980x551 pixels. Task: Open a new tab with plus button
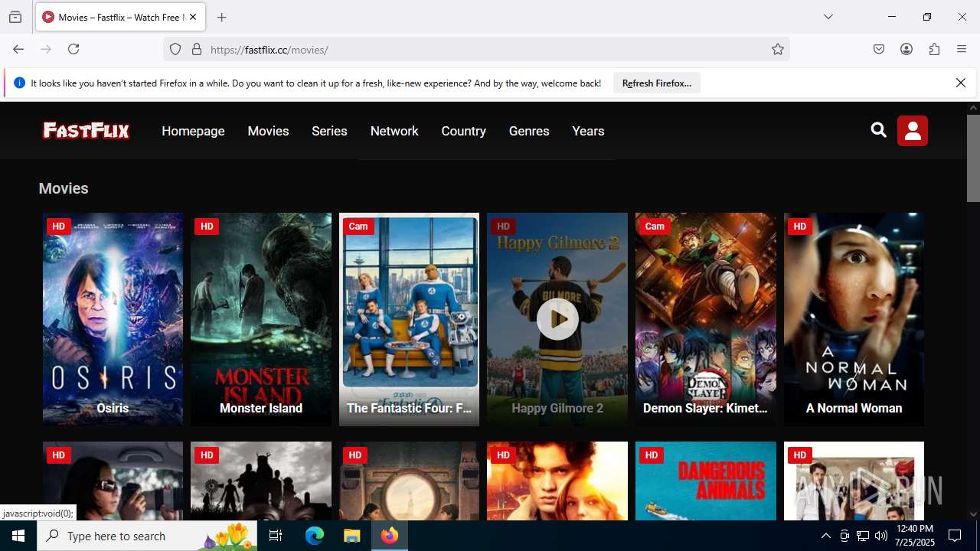pos(222,17)
